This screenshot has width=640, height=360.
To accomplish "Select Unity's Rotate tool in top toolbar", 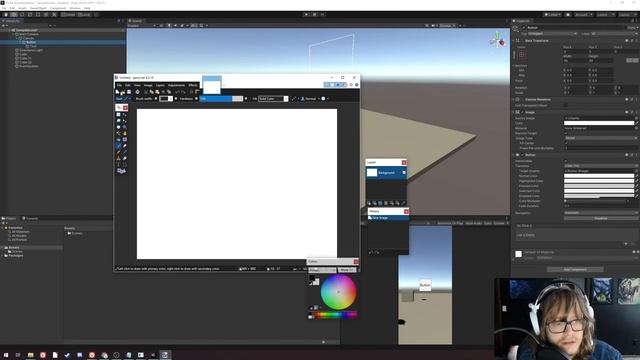I will pyautogui.click(x=22, y=14).
